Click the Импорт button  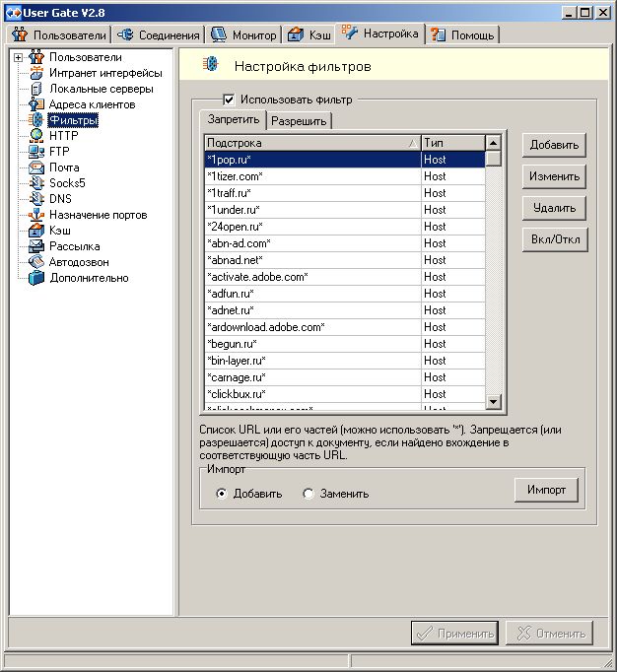pyautogui.click(x=546, y=490)
